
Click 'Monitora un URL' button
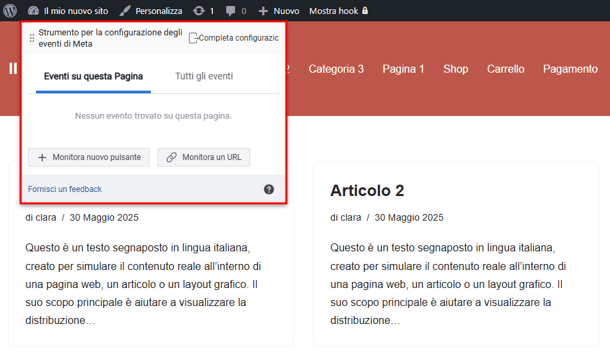click(x=204, y=157)
